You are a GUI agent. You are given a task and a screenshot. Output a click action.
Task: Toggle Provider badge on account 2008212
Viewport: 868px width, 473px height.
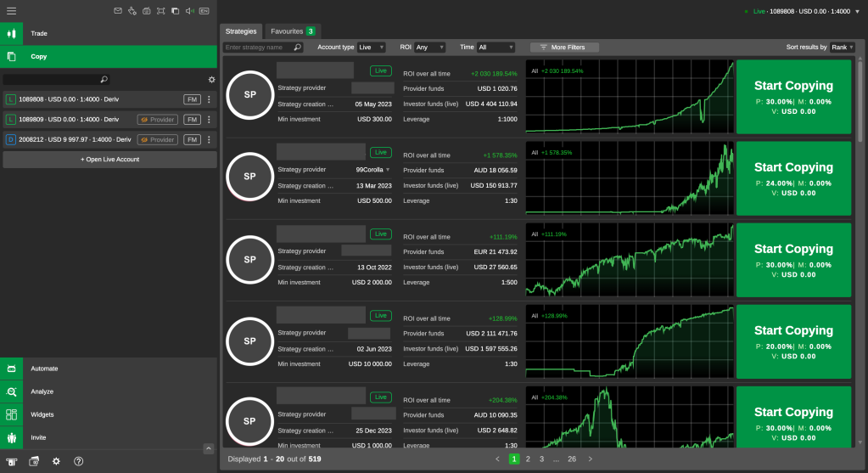pyautogui.click(x=157, y=139)
